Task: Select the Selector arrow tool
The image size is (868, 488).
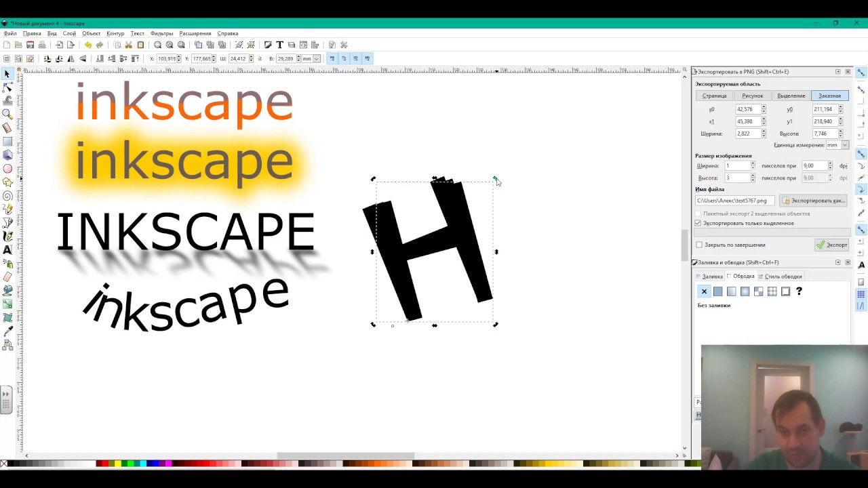Action: 7,73
